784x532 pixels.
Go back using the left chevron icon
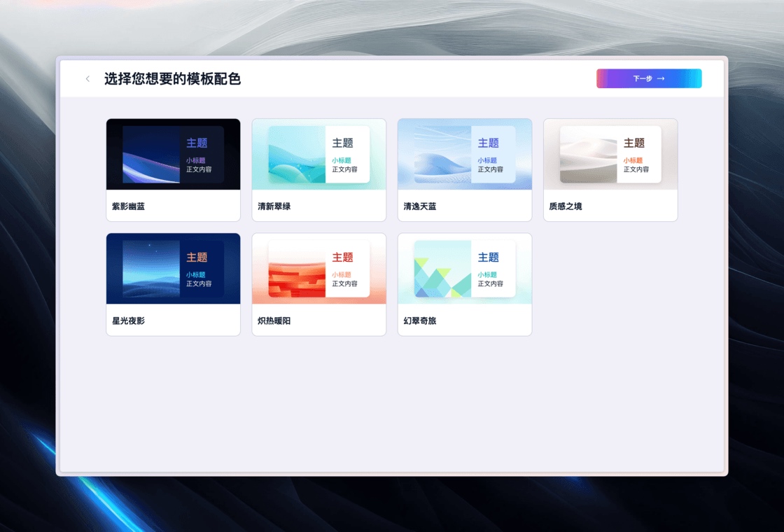(x=87, y=78)
